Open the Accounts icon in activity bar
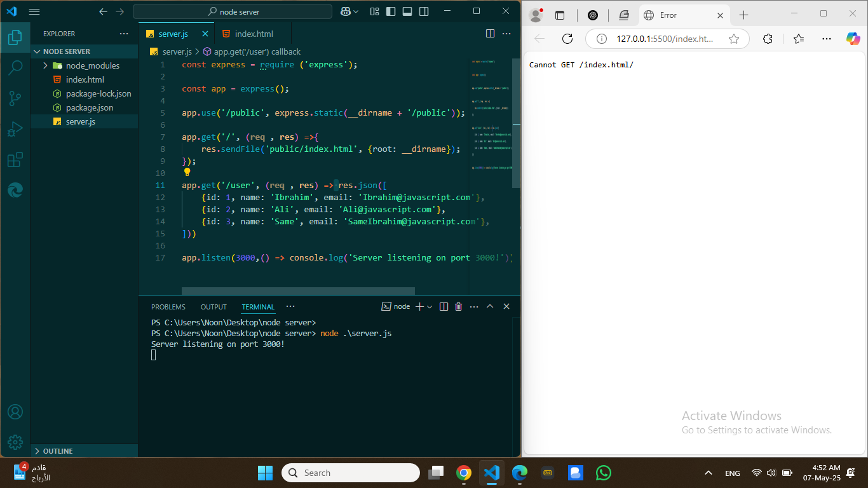 [x=15, y=412]
